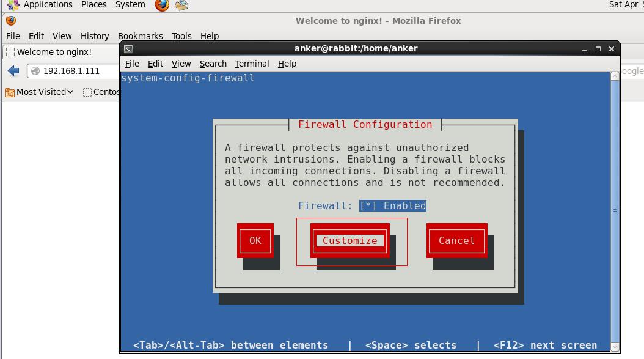
Task: Click the Customize button
Action: pos(350,240)
